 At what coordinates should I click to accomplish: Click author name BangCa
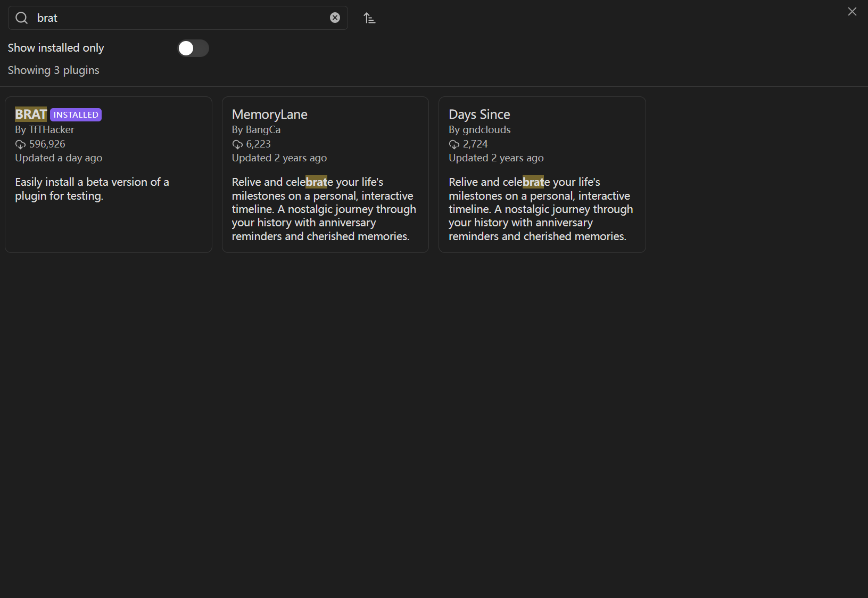(263, 130)
